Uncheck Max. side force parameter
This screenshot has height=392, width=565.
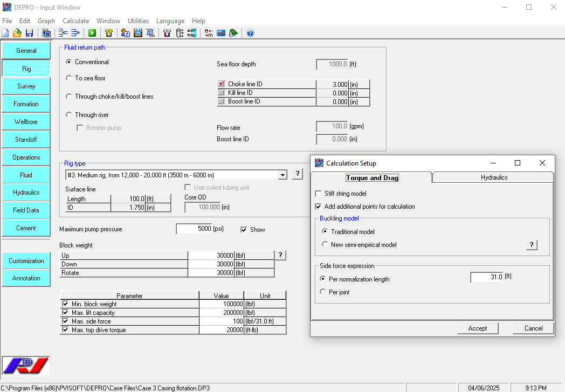[x=65, y=321]
